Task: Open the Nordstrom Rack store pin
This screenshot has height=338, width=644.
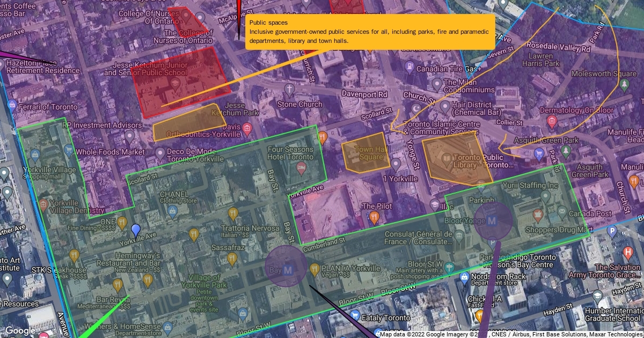Action: (x=465, y=276)
